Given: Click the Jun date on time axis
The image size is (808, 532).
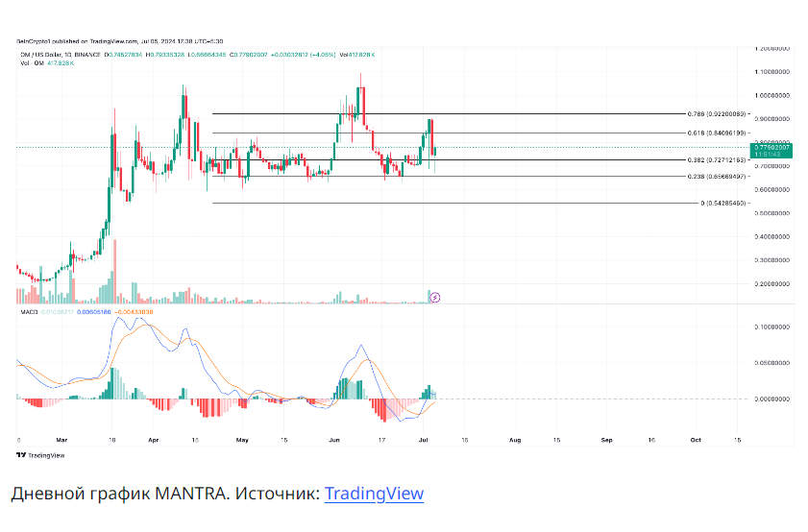Looking at the screenshot, I should (x=334, y=440).
